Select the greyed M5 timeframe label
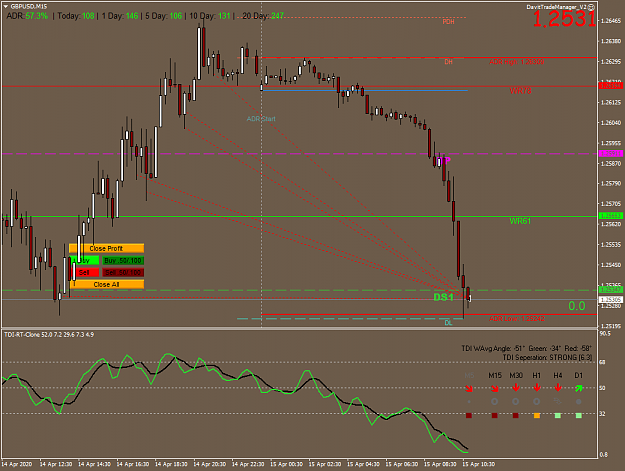Viewport: 625px width, 471px height. (469, 375)
